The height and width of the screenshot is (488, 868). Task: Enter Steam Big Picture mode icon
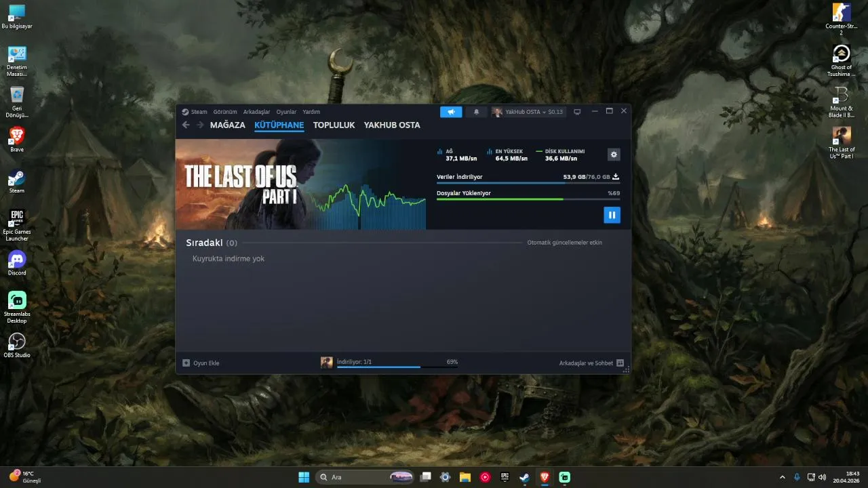577,112
